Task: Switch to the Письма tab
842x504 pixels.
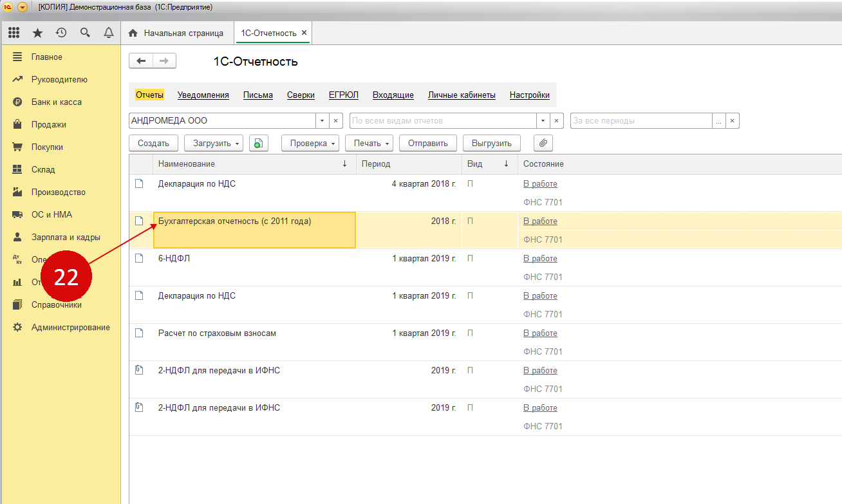Action: click(x=258, y=95)
